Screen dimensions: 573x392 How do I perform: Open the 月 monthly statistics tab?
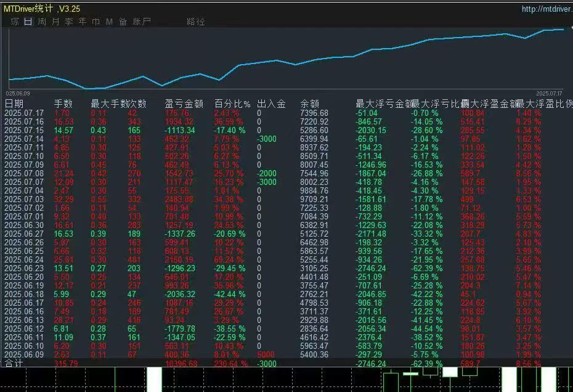(x=55, y=22)
